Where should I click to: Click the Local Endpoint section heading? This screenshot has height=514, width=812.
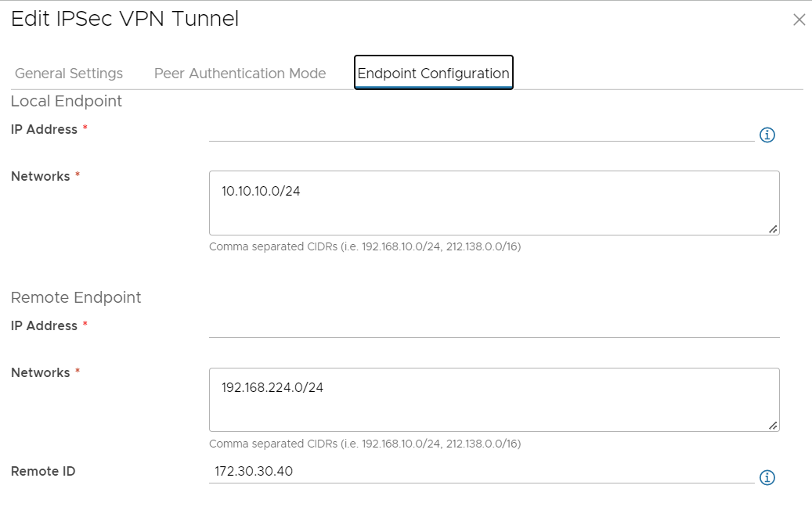[x=67, y=101]
